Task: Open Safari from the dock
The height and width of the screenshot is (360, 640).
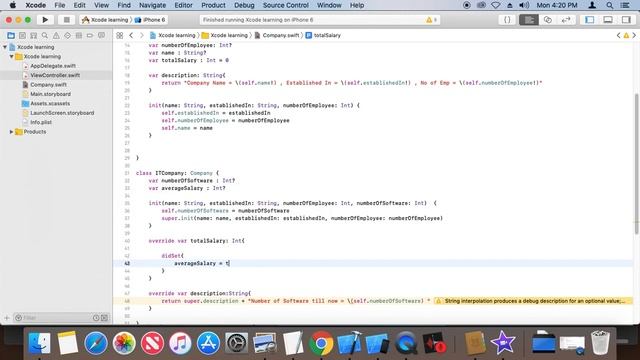Action: click(x=96, y=343)
